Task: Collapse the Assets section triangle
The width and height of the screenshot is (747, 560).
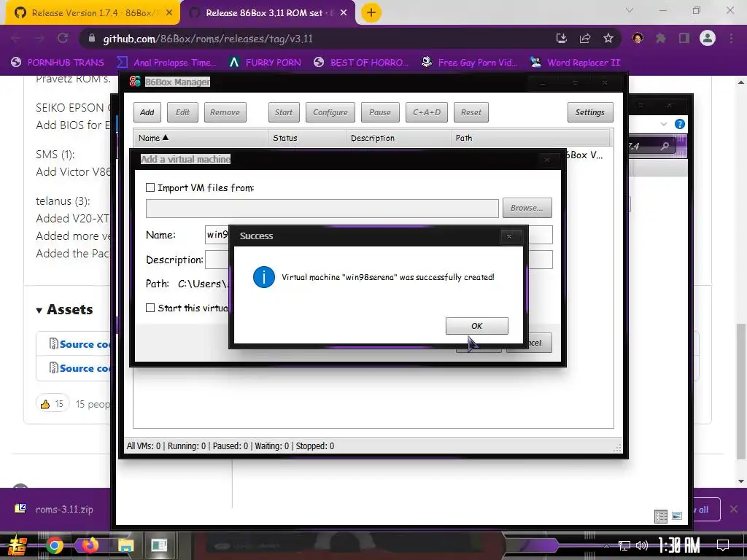Action: (x=39, y=311)
